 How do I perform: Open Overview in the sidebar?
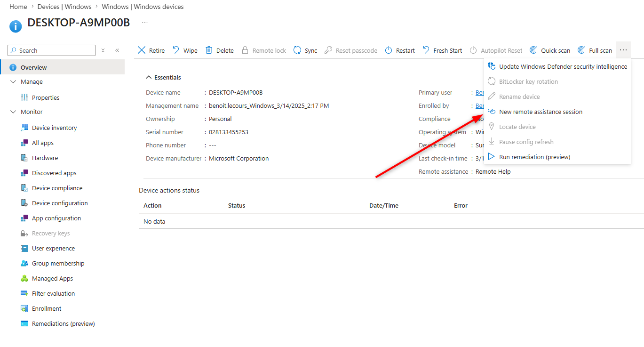click(62, 67)
